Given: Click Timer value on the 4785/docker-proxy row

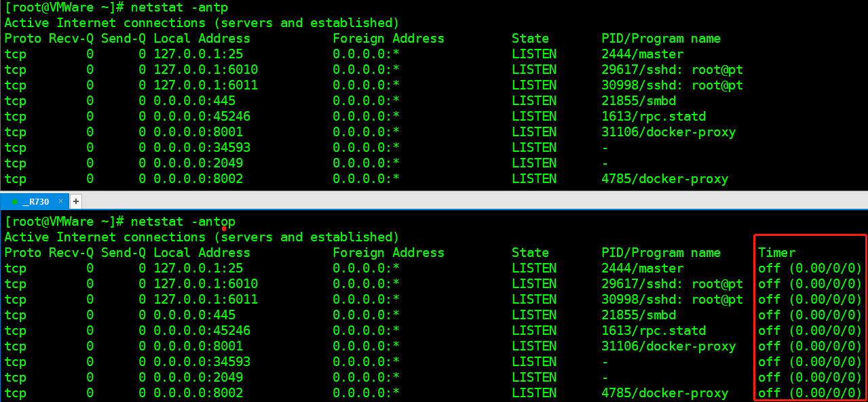Looking at the screenshot, I should 810,393.
